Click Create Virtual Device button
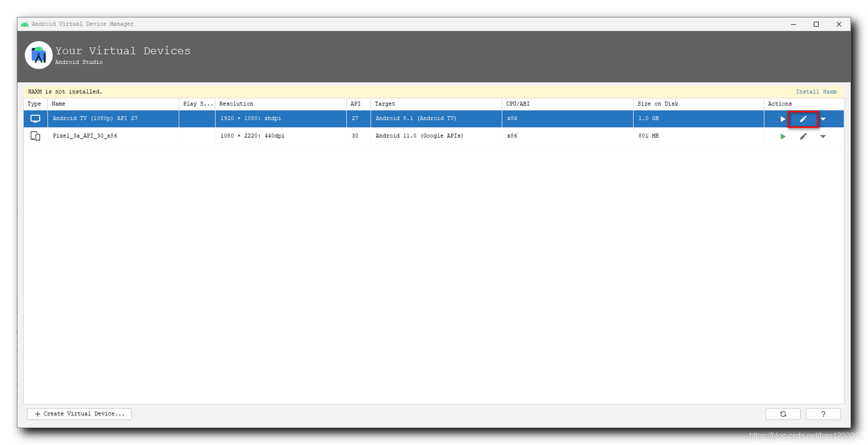 coord(79,414)
